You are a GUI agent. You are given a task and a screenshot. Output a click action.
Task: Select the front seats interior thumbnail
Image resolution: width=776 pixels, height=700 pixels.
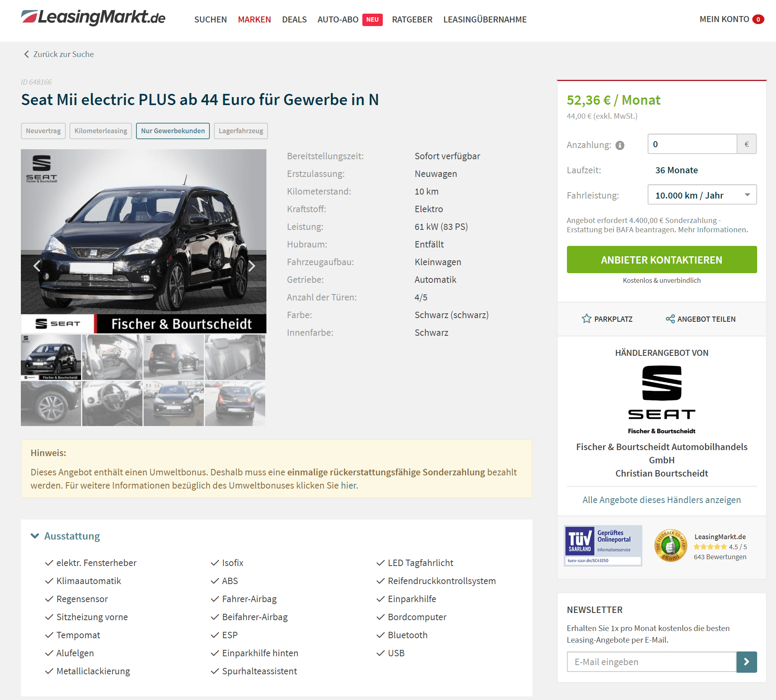tap(112, 357)
